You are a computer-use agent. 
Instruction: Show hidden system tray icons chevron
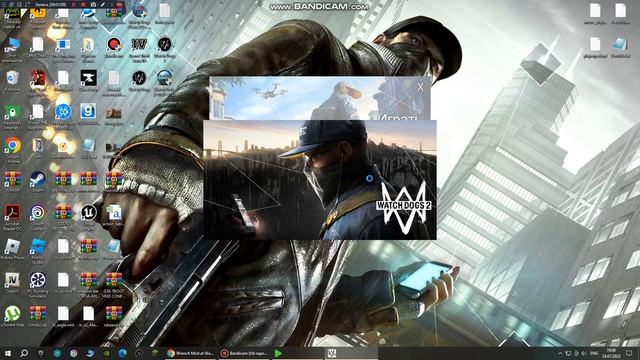(x=560, y=353)
